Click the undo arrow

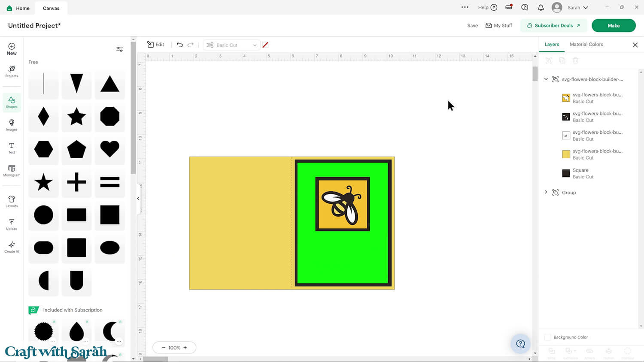click(x=180, y=45)
